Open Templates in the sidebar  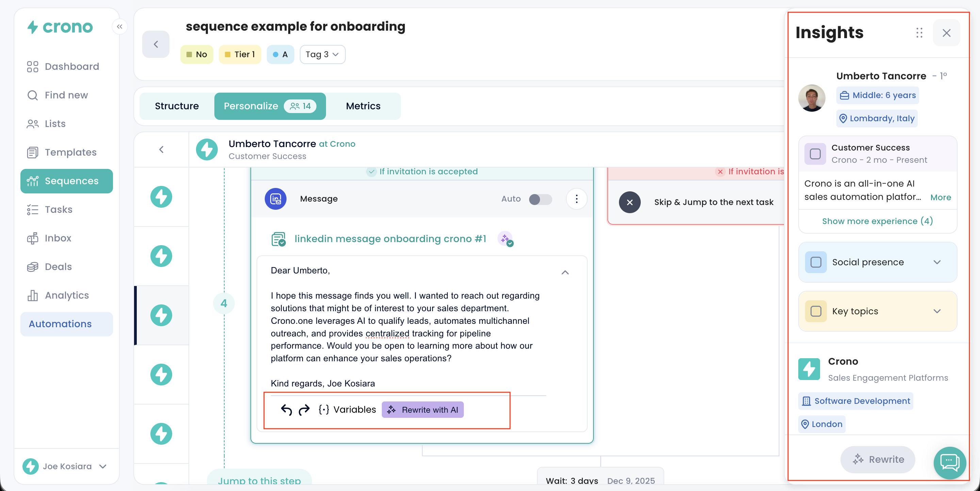[70, 152]
